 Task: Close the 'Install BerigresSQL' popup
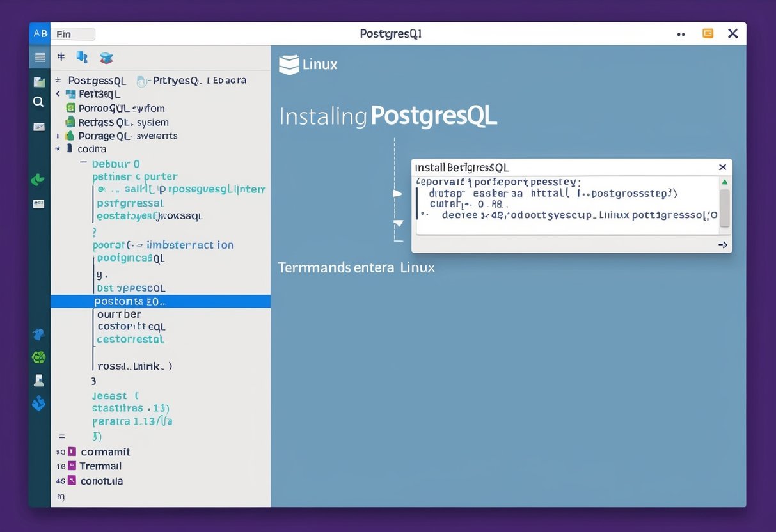point(722,166)
